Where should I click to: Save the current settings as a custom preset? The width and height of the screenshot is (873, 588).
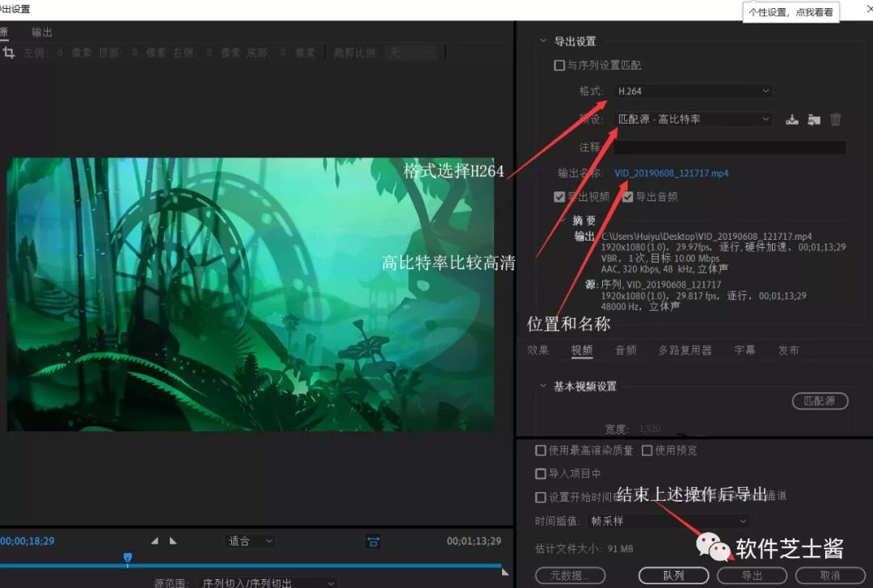pyautogui.click(x=791, y=119)
